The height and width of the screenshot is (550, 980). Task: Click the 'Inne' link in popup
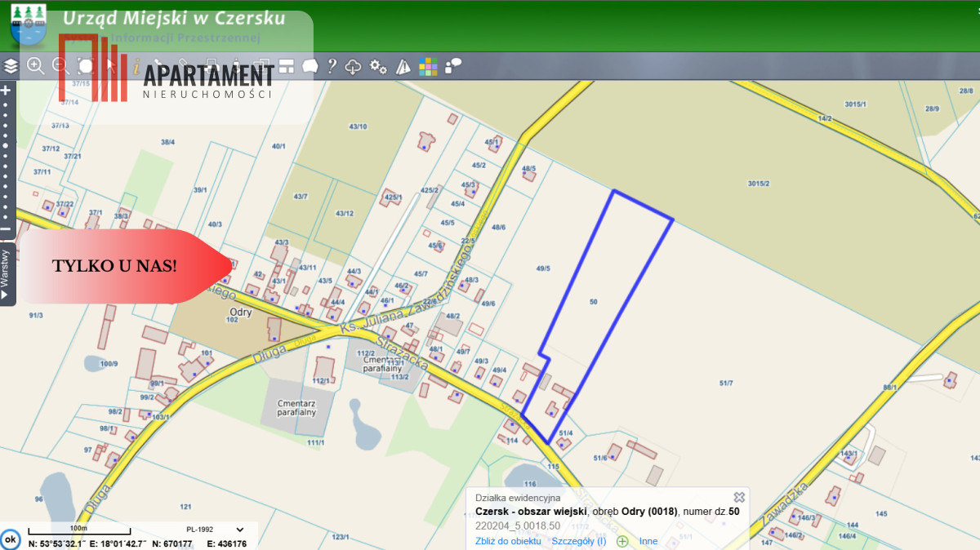coord(648,541)
